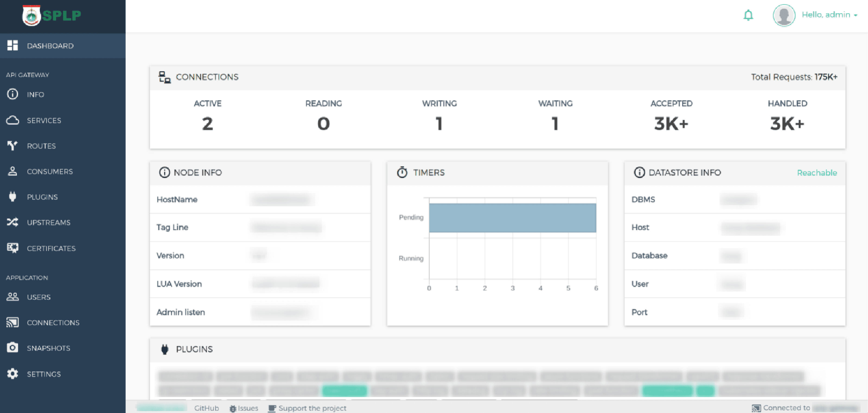Click the Timers stopwatch icon

pyautogui.click(x=402, y=172)
